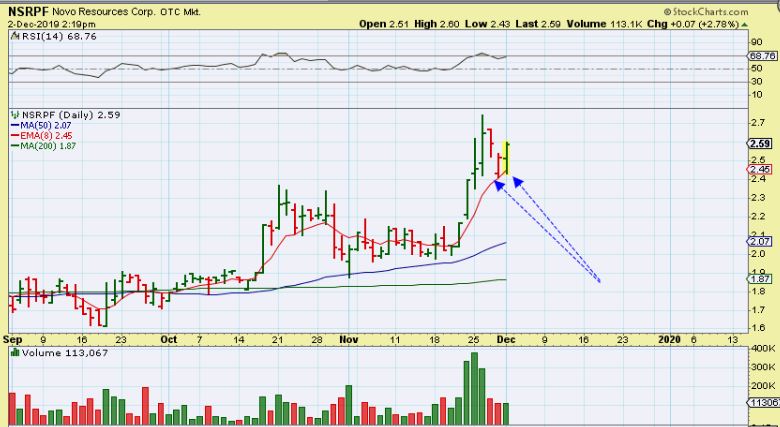Click the RSI(14) 68.76 indicator label
Image resolution: width=780 pixels, height=427 pixels.
click(59, 37)
